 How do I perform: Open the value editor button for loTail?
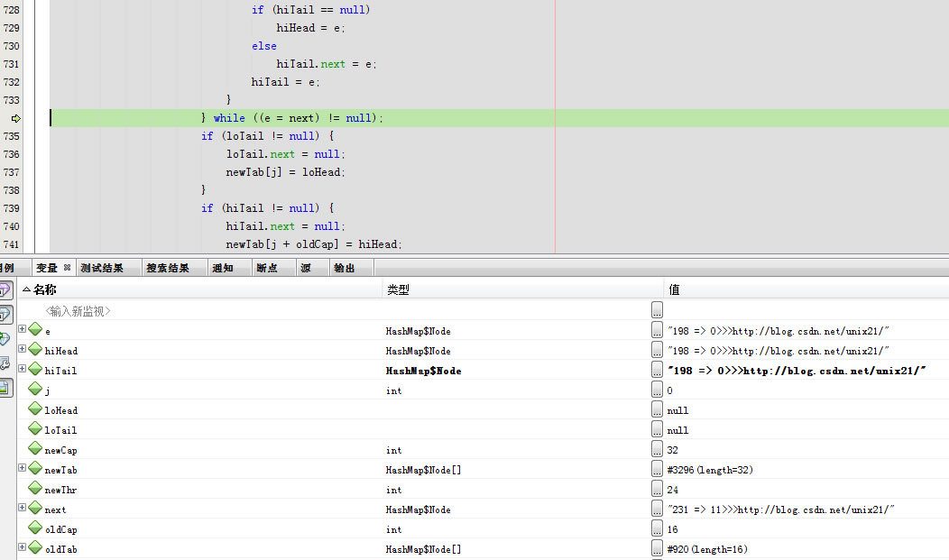[658, 428]
